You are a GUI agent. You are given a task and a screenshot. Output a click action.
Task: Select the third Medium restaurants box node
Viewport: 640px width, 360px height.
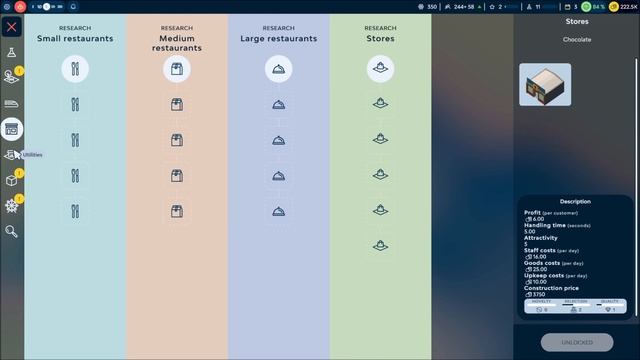pos(177,140)
